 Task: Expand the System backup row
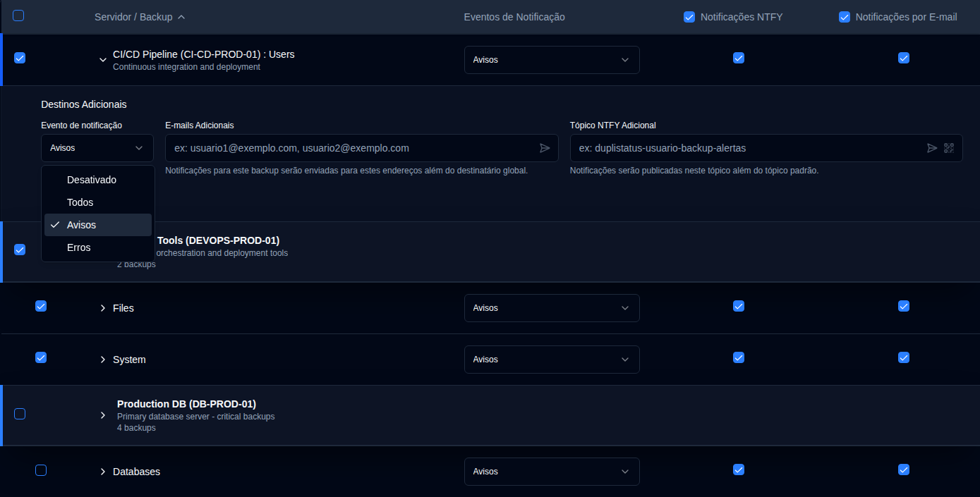tap(103, 360)
